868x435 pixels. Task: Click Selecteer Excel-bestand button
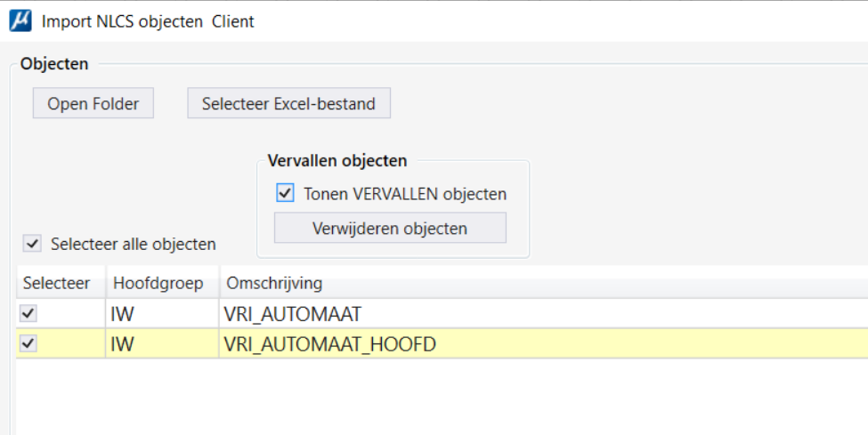click(x=289, y=103)
